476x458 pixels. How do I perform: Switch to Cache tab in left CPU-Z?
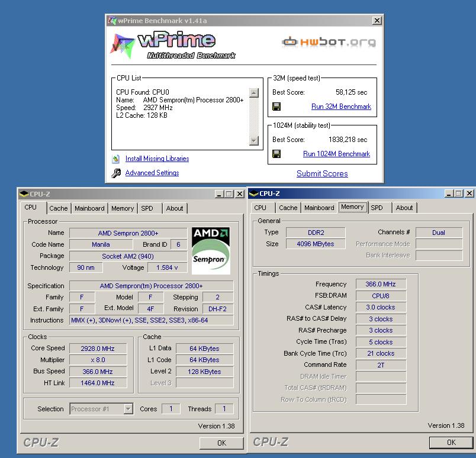pyautogui.click(x=58, y=208)
